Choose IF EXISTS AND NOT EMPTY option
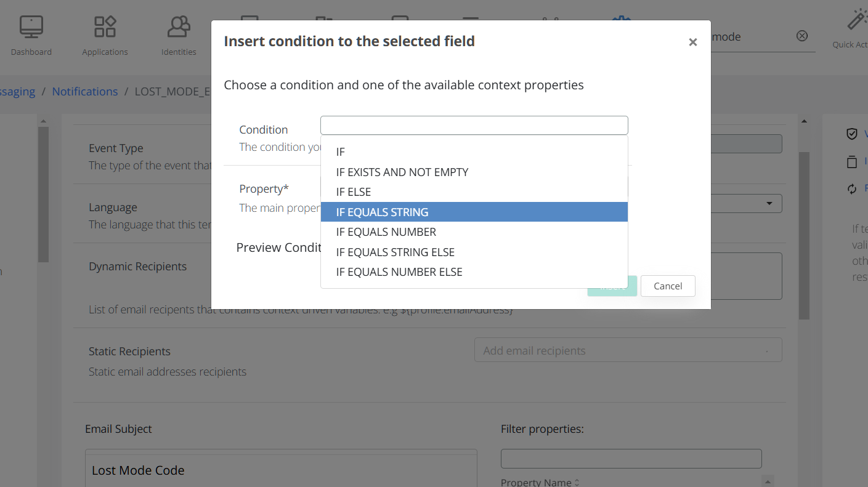 tap(402, 172)
